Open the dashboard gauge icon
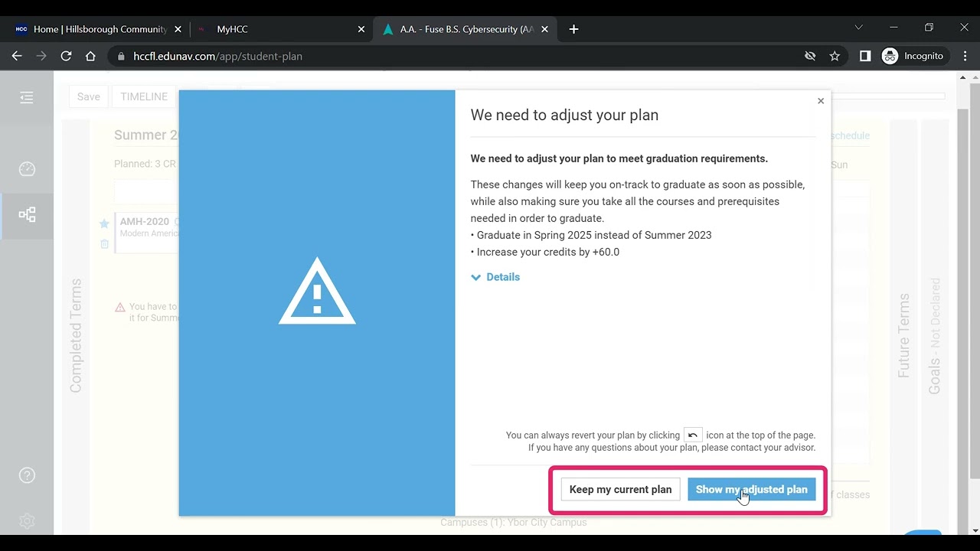This screenshot has height=551, width=980. click(27, 169)
